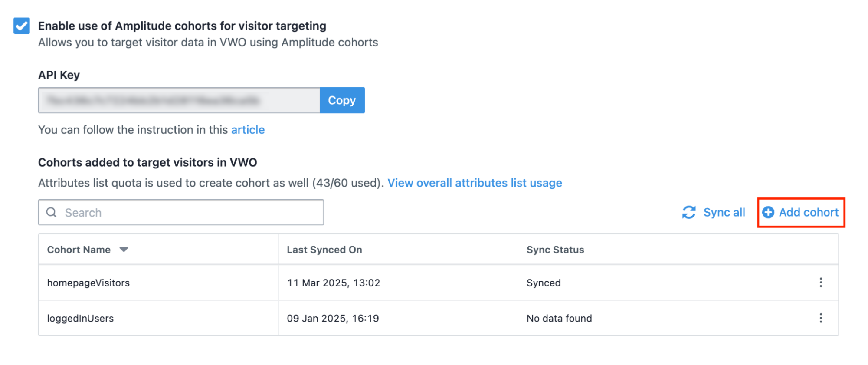Click Cohorts added to target visitors heading
Screen dimensions: 868x365
pyautogui.click(x=147, y=162)
